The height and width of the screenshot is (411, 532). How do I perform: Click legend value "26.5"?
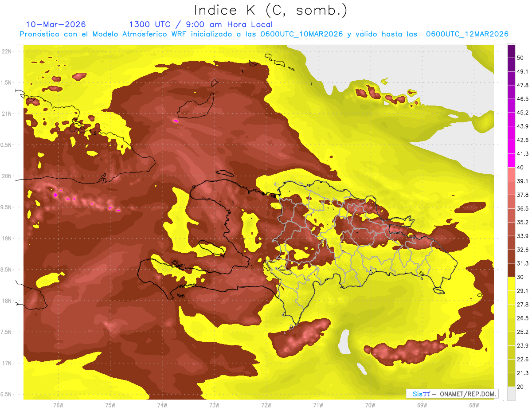tap(523, 318)
